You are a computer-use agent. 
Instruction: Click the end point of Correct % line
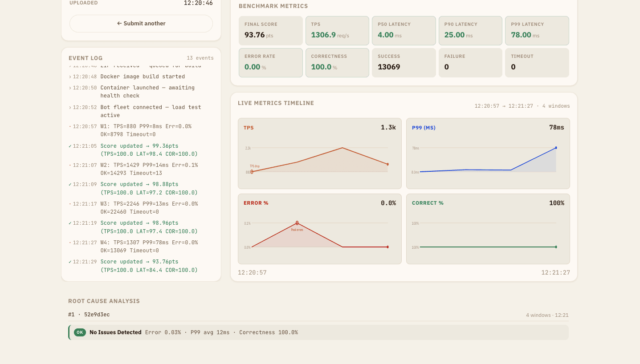[x=556, y=247]
